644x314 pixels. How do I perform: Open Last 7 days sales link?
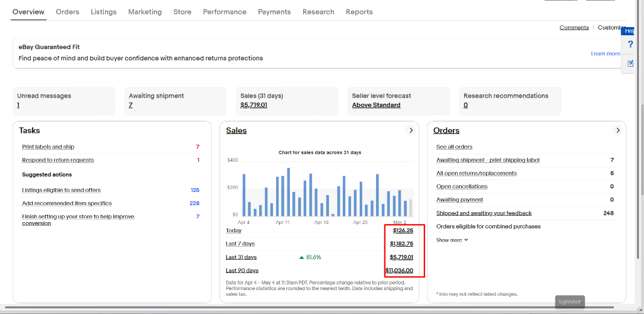[x=240, y=244]
